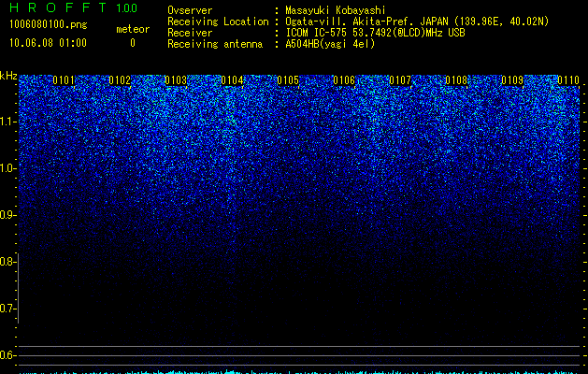This screenshot has height=374, width=588.
Task: Click the 0102 time marker
Action: click(120, 80)
